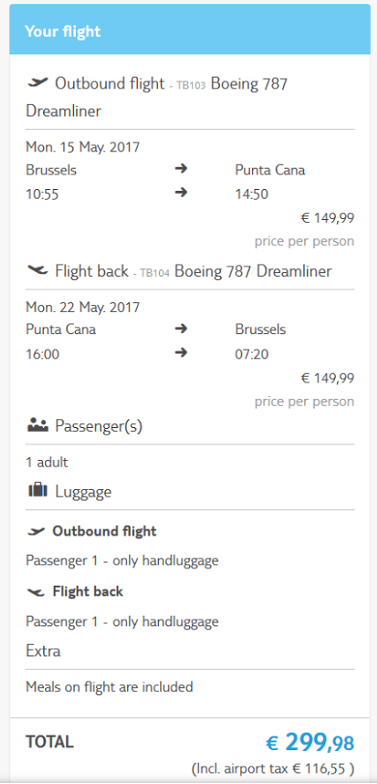Click the 1 adult passenger entry

click(47, 462)
